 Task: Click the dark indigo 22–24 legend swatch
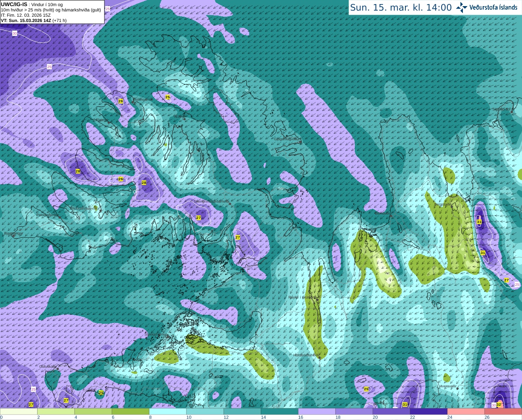click(429, 411)
